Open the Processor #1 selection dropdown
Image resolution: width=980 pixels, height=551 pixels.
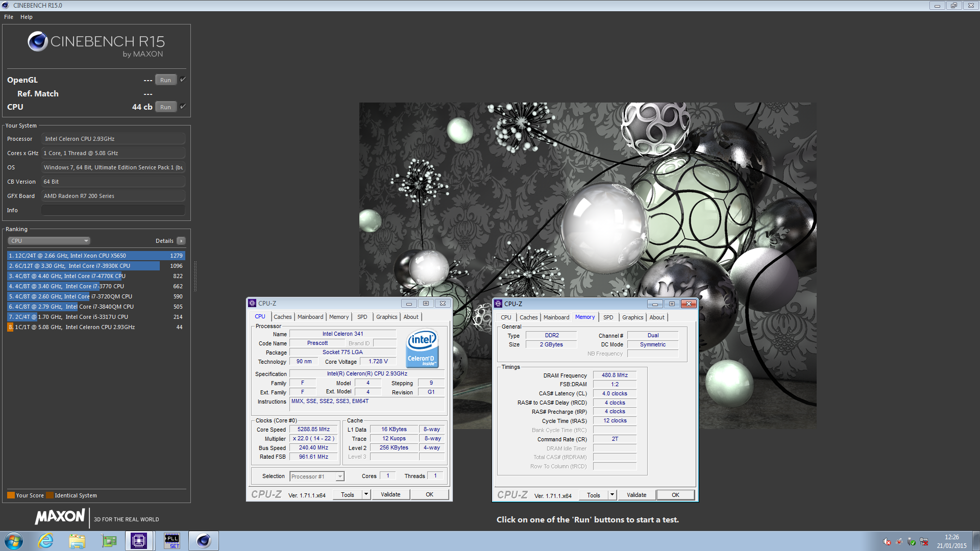point(317,477)
